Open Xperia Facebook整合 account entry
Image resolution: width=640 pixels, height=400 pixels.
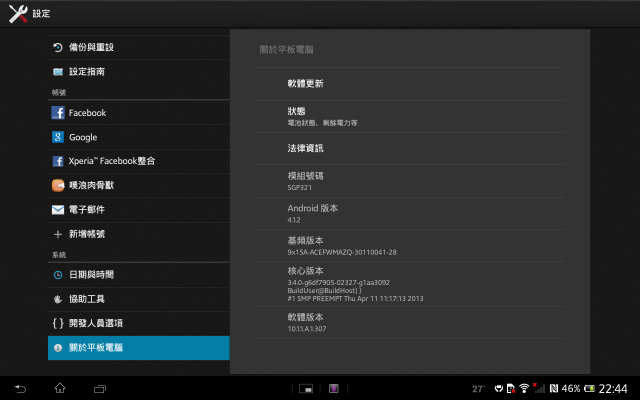139,161
